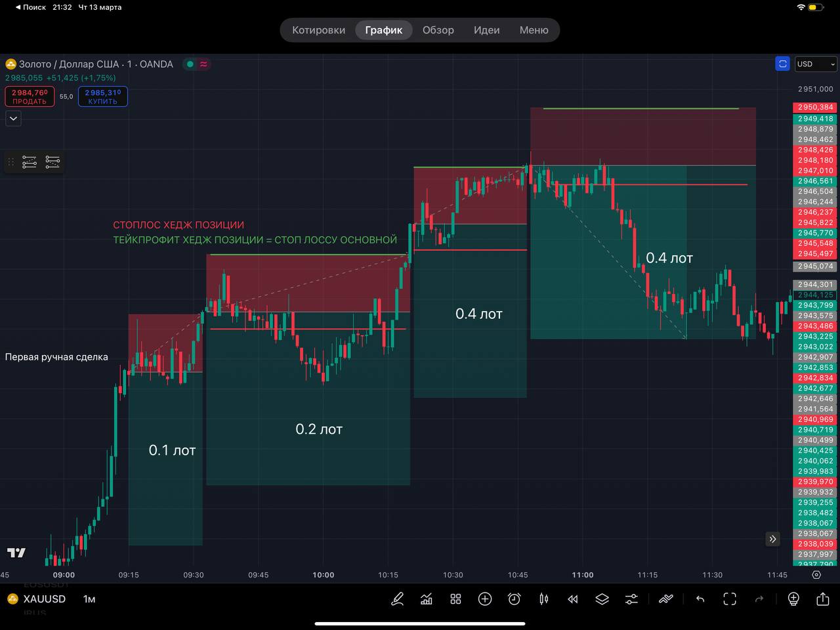Open bar replay with the rewind icon
This screenshot has height=630, width=840.
pyautogui.click(x=572, y=599)
